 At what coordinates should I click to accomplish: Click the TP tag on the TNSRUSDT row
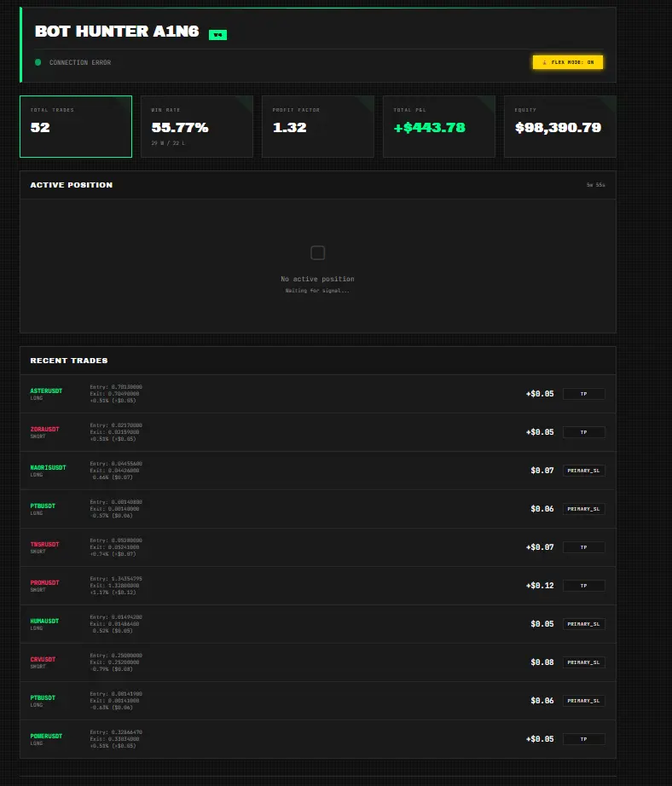[x=584, y=547]
